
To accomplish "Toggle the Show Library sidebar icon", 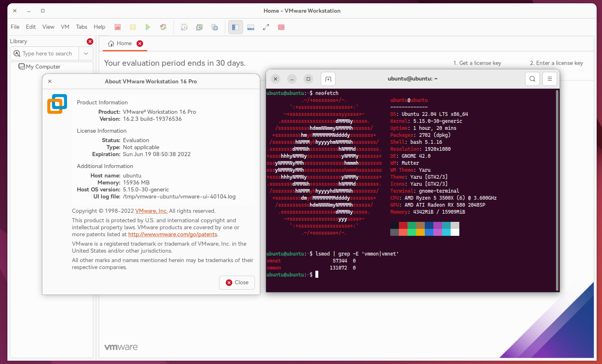I will [236, 27].
